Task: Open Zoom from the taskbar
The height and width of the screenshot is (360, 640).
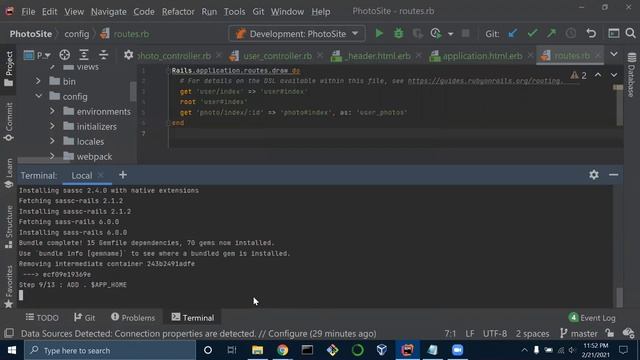Action: [458, 350]
